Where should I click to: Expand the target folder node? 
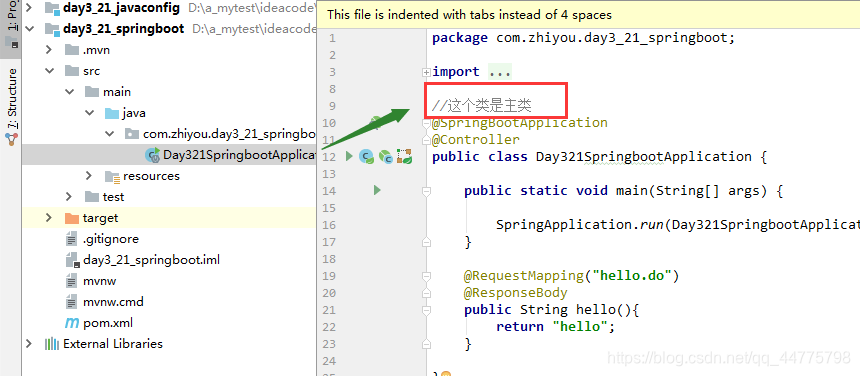click(49, 218)
